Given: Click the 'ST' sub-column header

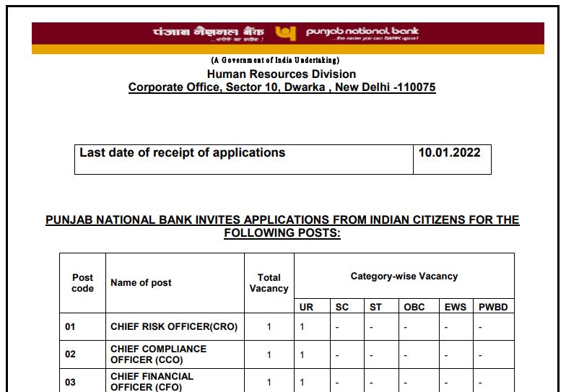Looking at the screenshot, I should 381,306.
